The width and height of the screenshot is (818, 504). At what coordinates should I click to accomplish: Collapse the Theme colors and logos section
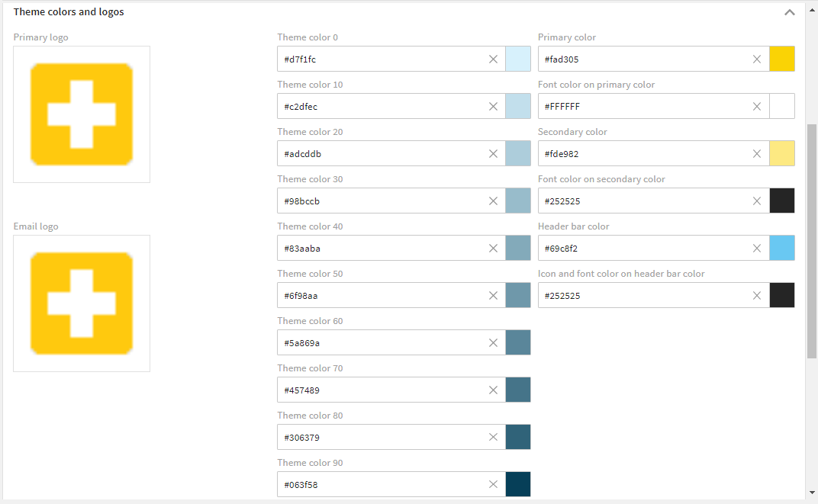click(x=790, y=12)
